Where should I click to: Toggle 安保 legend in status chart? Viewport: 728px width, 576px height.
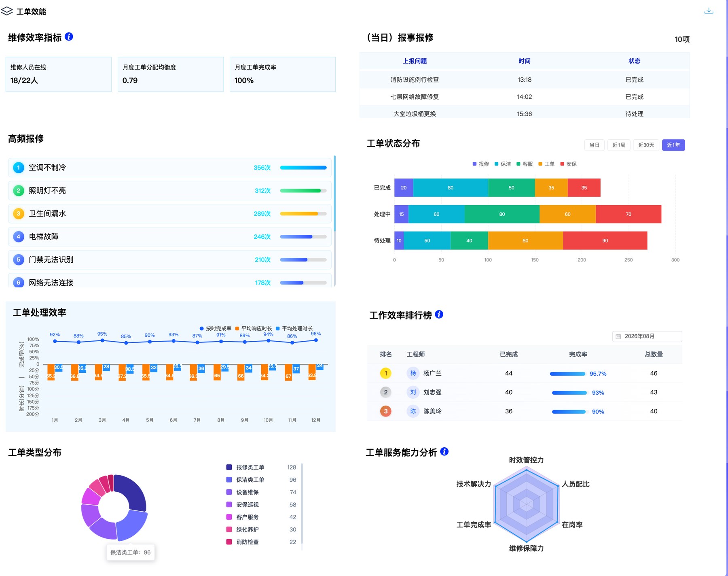568,164
